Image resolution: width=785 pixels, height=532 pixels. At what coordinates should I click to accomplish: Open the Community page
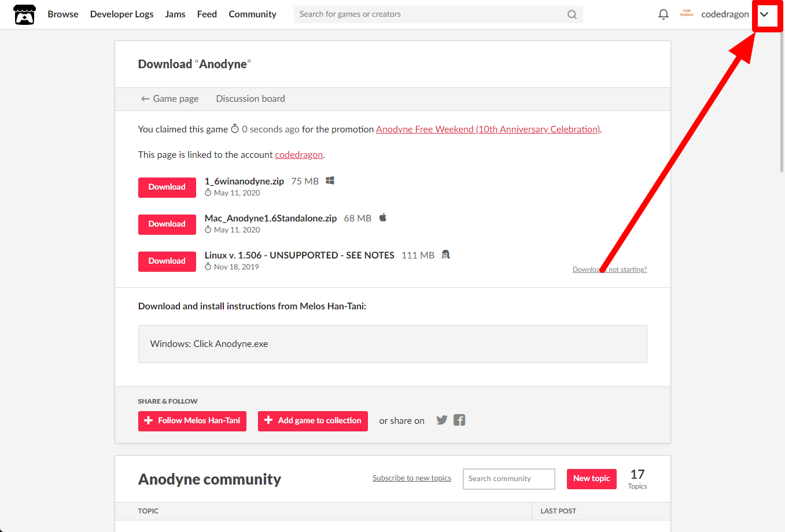pos(252,14)
